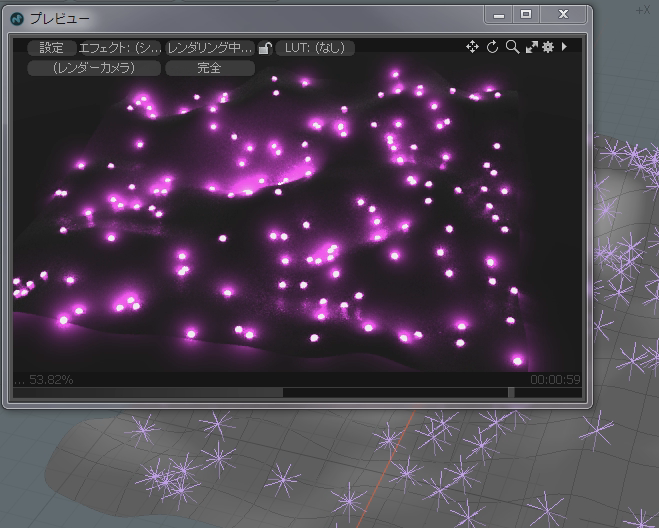Maximize the プレビュー window
This screenshot has width=659, height=528.
[526, 14]
